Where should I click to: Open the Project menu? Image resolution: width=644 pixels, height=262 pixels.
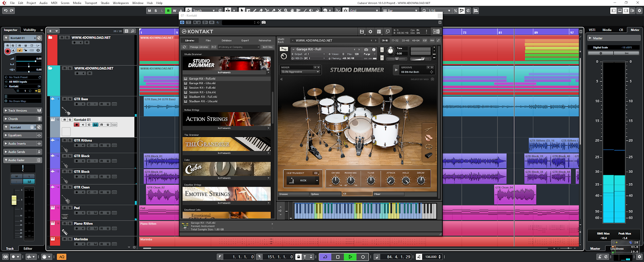[31, 3]
